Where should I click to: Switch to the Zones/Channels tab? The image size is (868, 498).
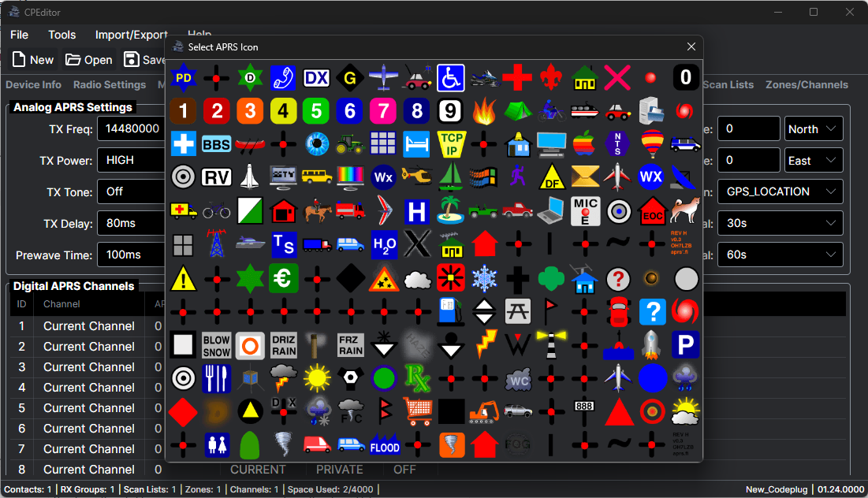(807, 85)
